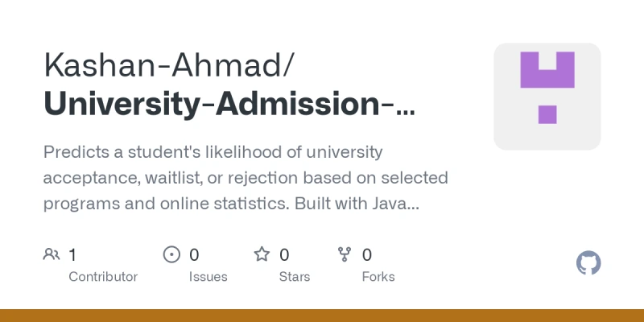Click the forks count number 0

coord(367,255)
